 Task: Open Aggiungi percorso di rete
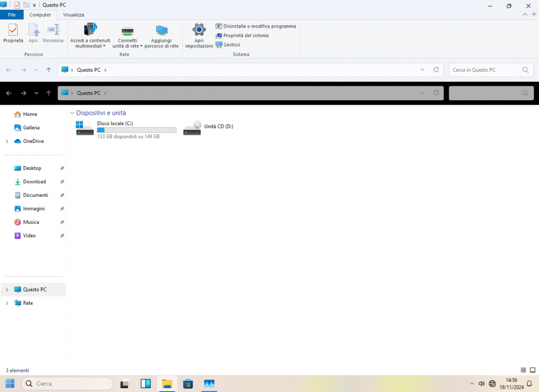pyautogui.click(x=161, y=35)
